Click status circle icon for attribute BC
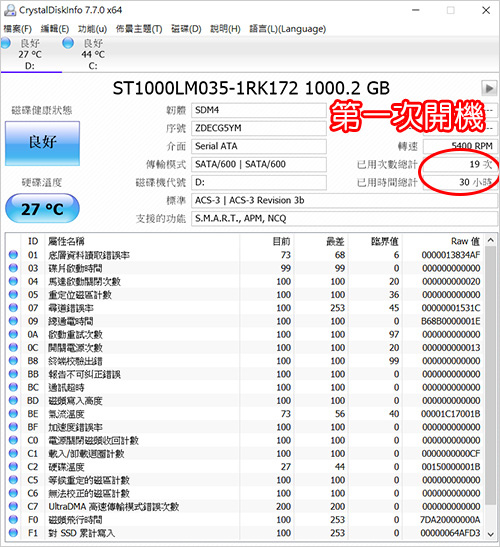Image resolution: width=500 pixels, height=547 pixels. click(x=13, y=387)
